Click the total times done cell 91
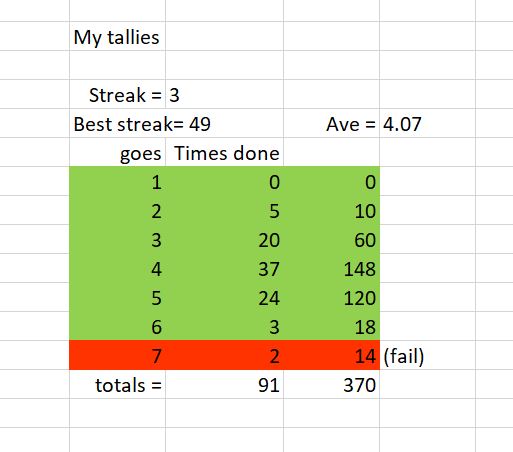Image resolution: width=513 pixels, height=452 pixels. pyautogui.click(x=224, y=384)
